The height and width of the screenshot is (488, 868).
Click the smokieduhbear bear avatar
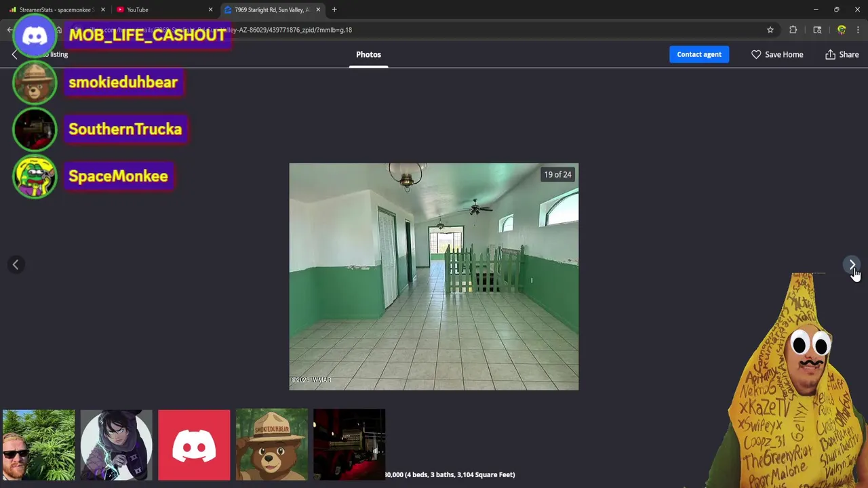tap(35, 83)
